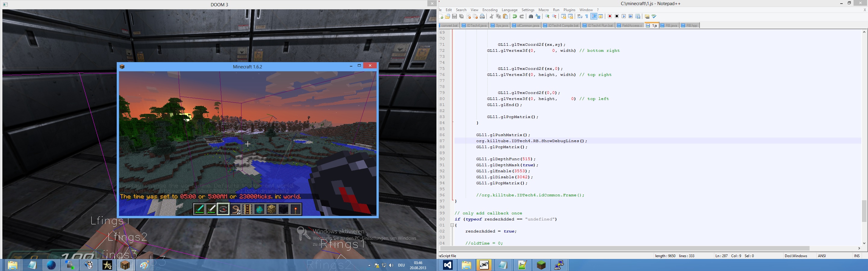Screen dimensions: 868x271
Task: Zoom out with the magnifier minus icon
Action: (x=554, y=16)
